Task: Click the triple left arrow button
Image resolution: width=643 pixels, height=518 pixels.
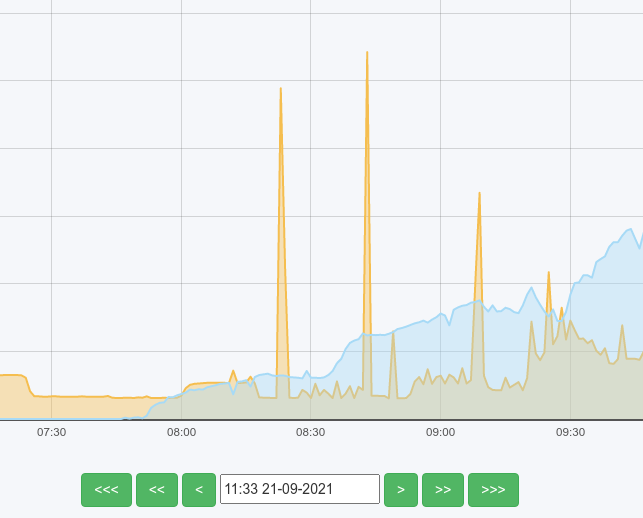Action: [106, 490]
